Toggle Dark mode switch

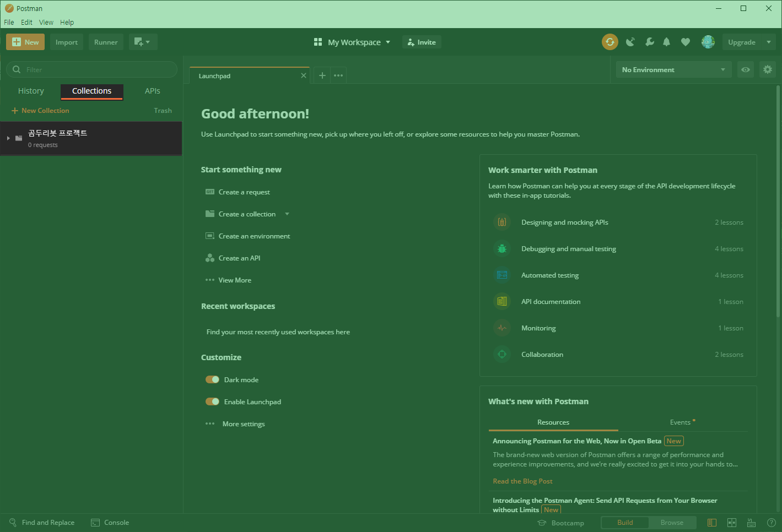[x=212, y=379]
